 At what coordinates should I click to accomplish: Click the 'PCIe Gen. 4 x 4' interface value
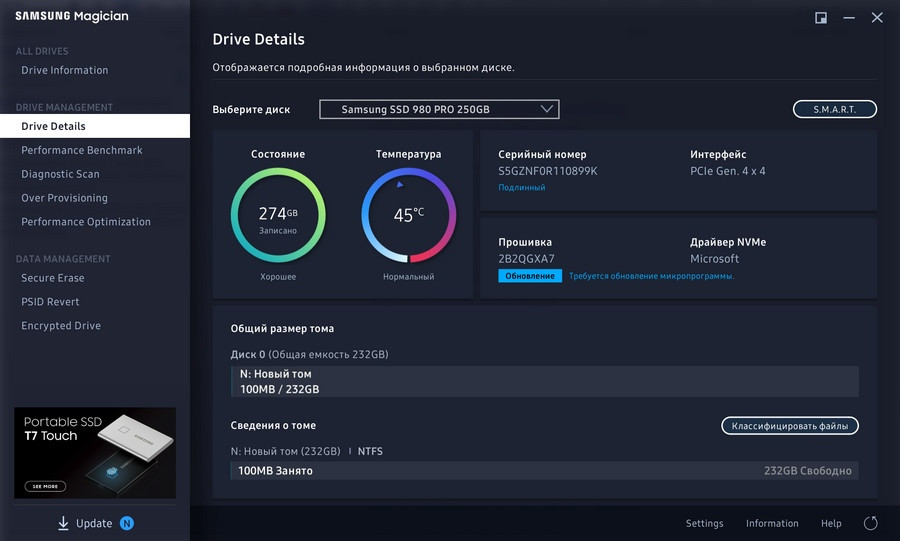pos(727,171)
